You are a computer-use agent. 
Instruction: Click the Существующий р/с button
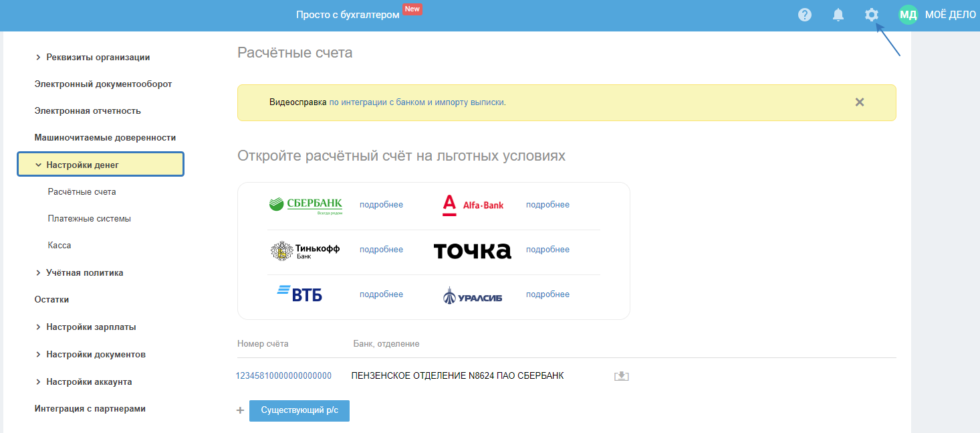click(x=299, y=411)
